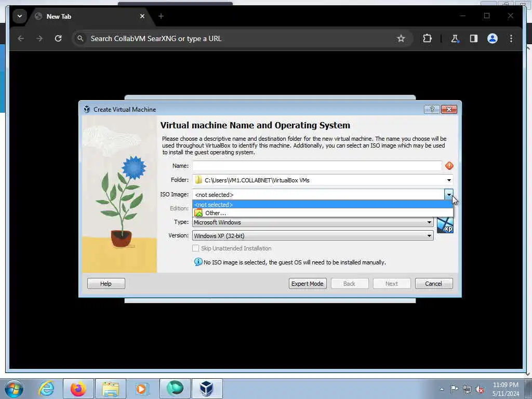This screenshot has width=532, height=399.
Task: Toggle the Chrome side panel icon
Action: (x=474, y=38)
